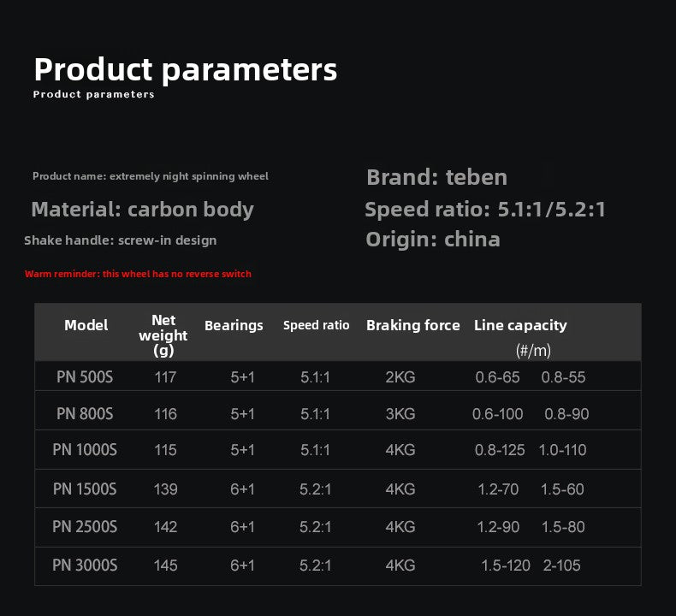Viewport: 676px width, 616px height.
Task: Select the PN 1500S model cell
Action: pyautogui.click(x=85, y=489)
